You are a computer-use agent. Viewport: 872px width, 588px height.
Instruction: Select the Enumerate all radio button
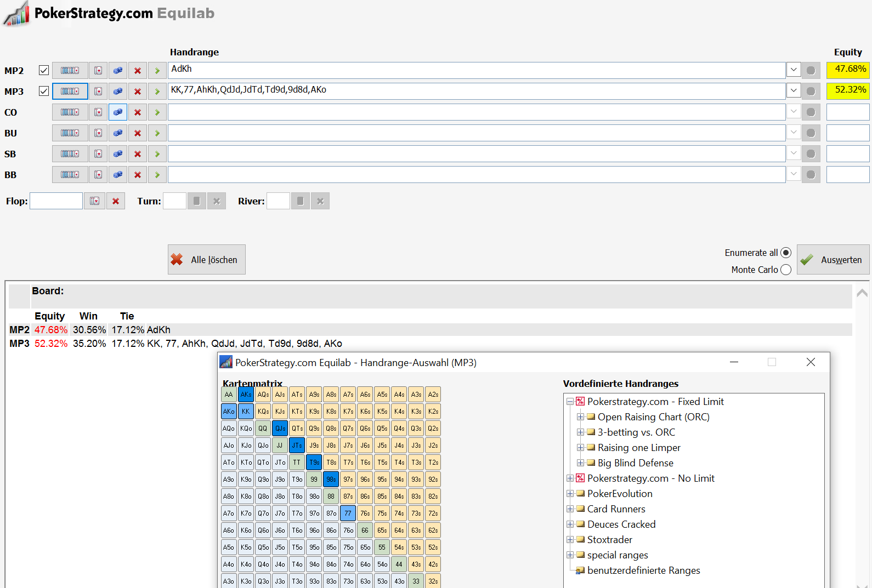click(786, 253)
